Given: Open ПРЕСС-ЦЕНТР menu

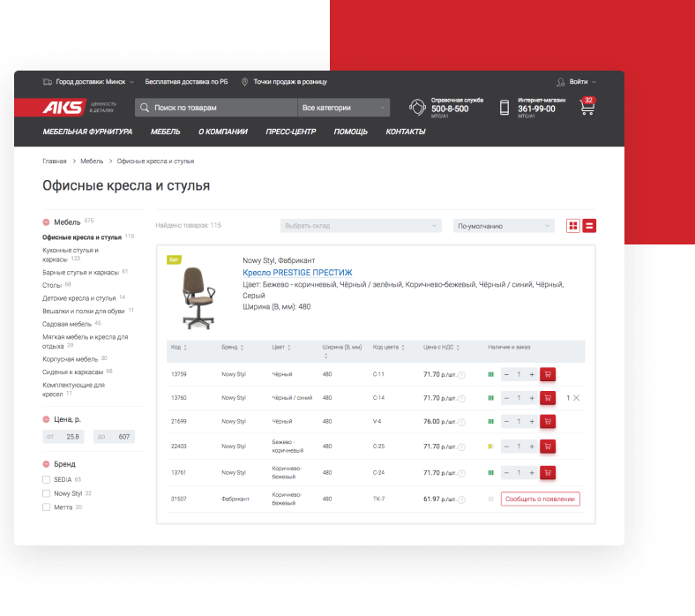Looking at the screenshot, I should coord(291,131).
